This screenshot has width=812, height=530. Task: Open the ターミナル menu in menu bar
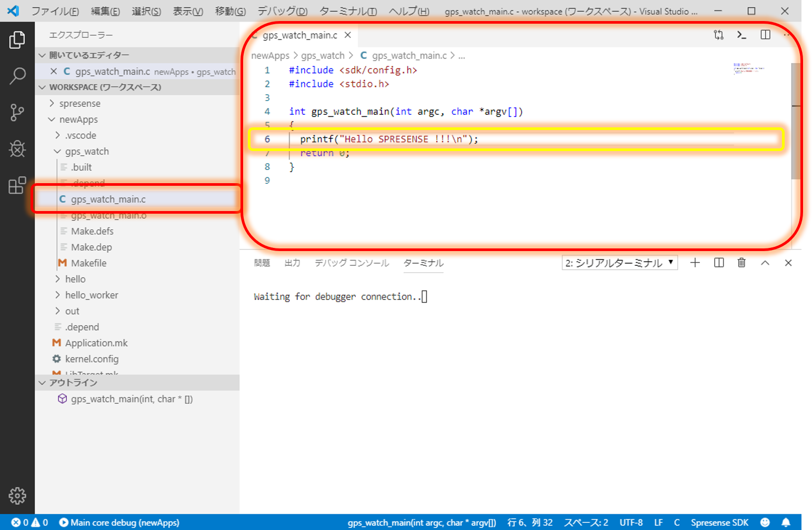coord(348,11)
